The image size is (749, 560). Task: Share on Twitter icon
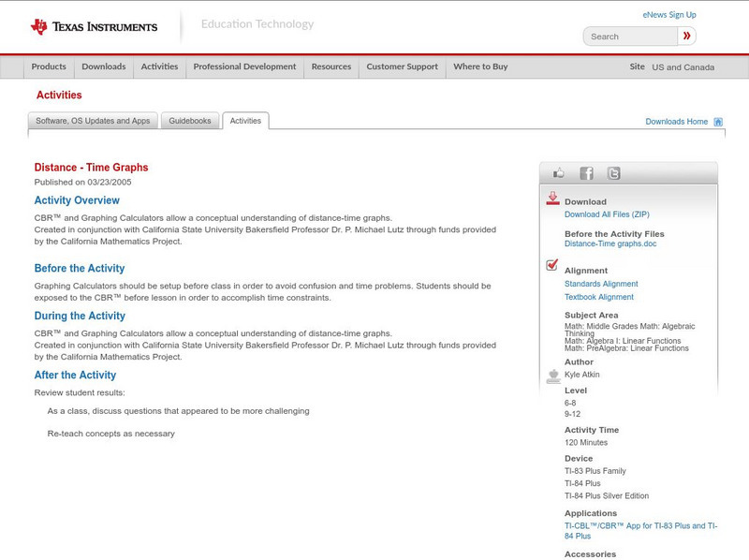pos(613,173)
